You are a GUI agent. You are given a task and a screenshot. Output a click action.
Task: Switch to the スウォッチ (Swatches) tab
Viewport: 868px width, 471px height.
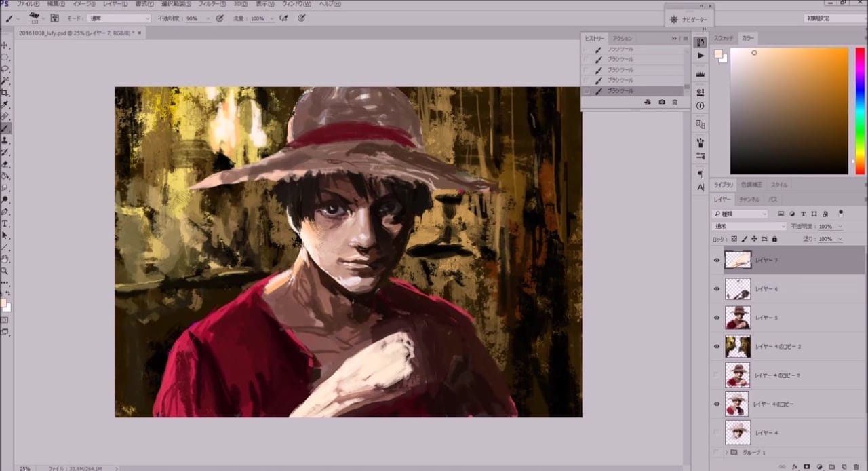724,38
